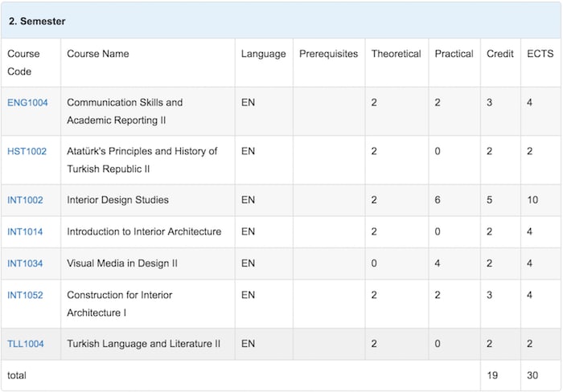This screenshot has width=563, height=392.
Task: Click the Course Name column header
Action: click(98, 54)
